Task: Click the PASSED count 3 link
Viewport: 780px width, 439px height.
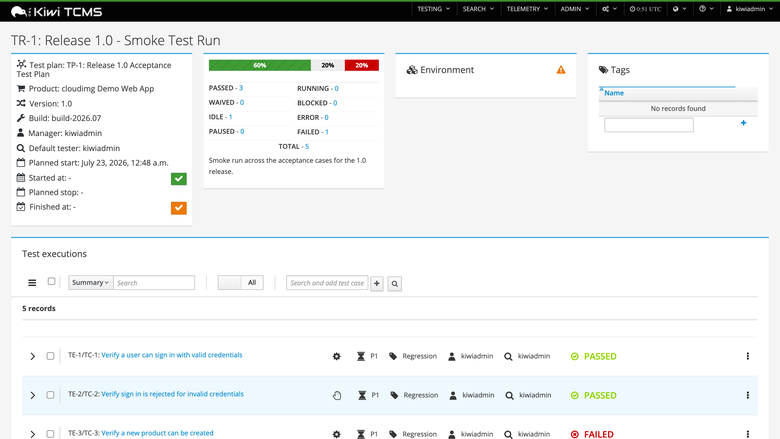Action: pyautogui.click(x=241, y=88)
